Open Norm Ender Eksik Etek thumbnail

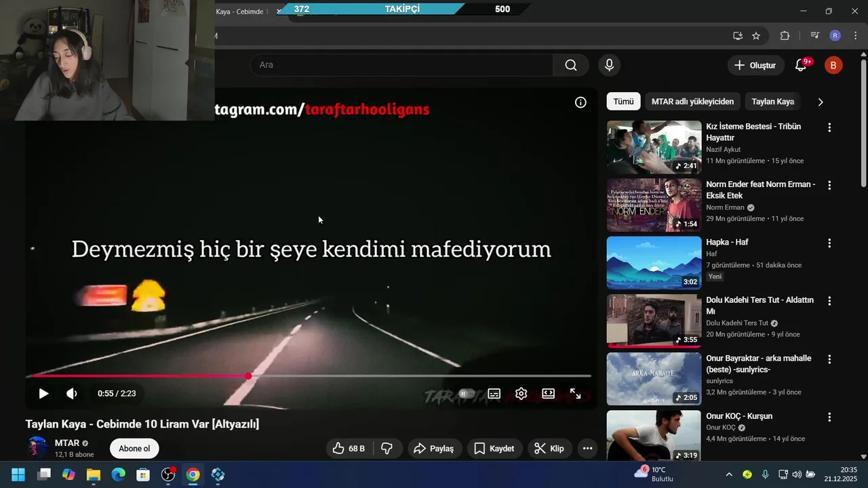coord(654,205)
